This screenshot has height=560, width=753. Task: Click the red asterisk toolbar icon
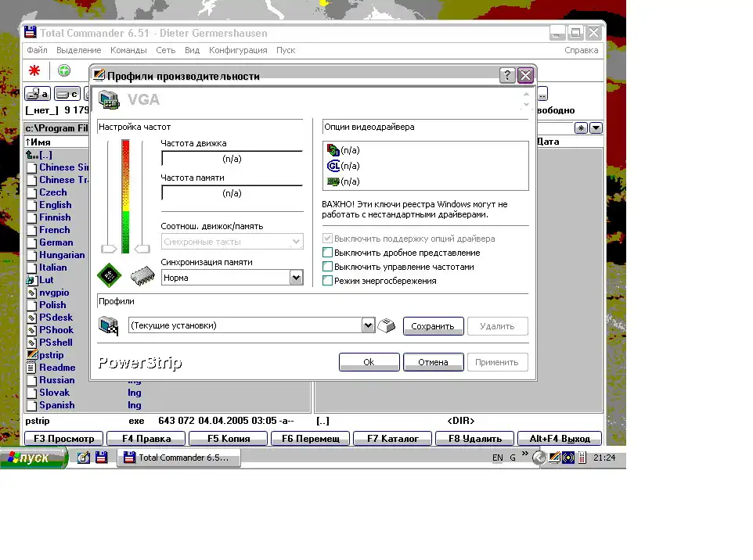pos(34,71)
